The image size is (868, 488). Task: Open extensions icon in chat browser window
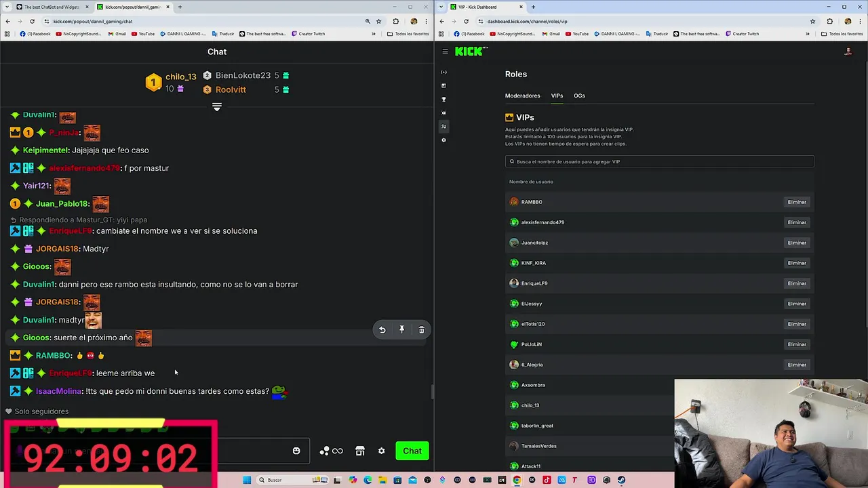pos(396,21)
